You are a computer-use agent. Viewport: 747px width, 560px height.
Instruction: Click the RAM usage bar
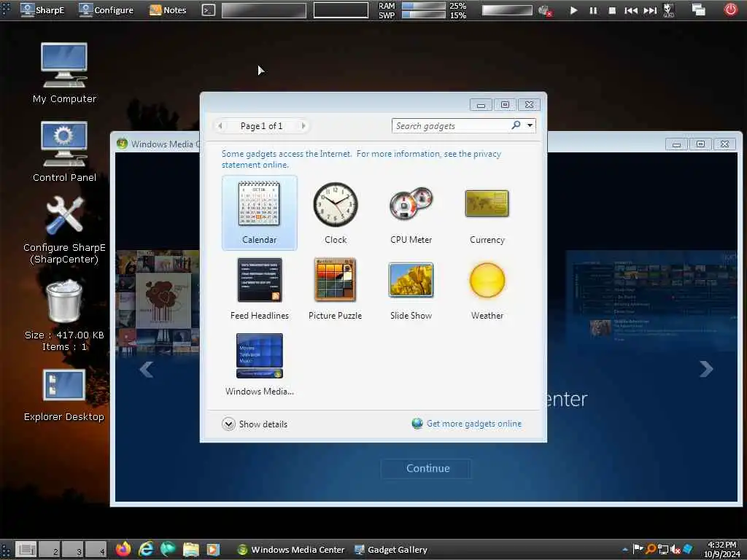424,6
